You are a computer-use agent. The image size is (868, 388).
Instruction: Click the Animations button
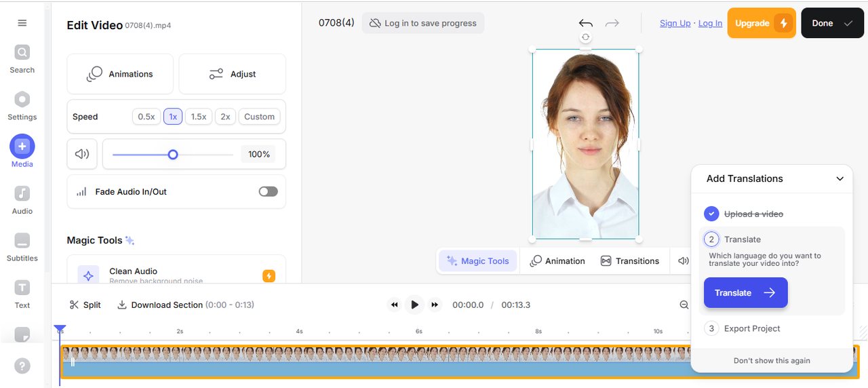tap(120, 74)
